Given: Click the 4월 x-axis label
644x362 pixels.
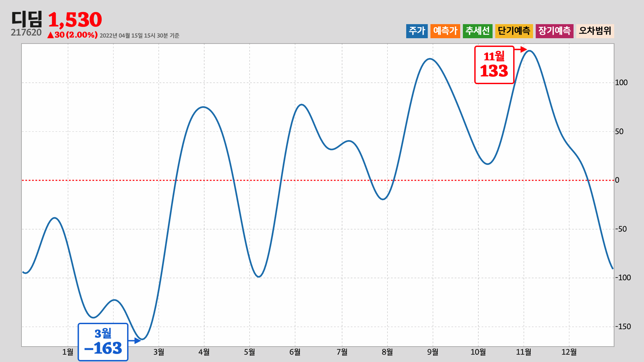Looking at the screenshot, I should [x=204, y=352].
